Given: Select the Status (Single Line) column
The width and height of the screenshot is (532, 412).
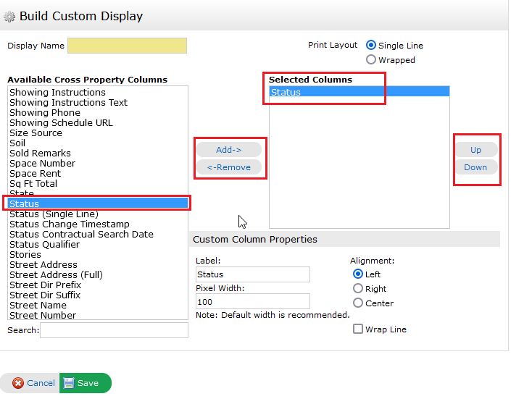Looking at the screenshot, I should [x=98, y=214].
